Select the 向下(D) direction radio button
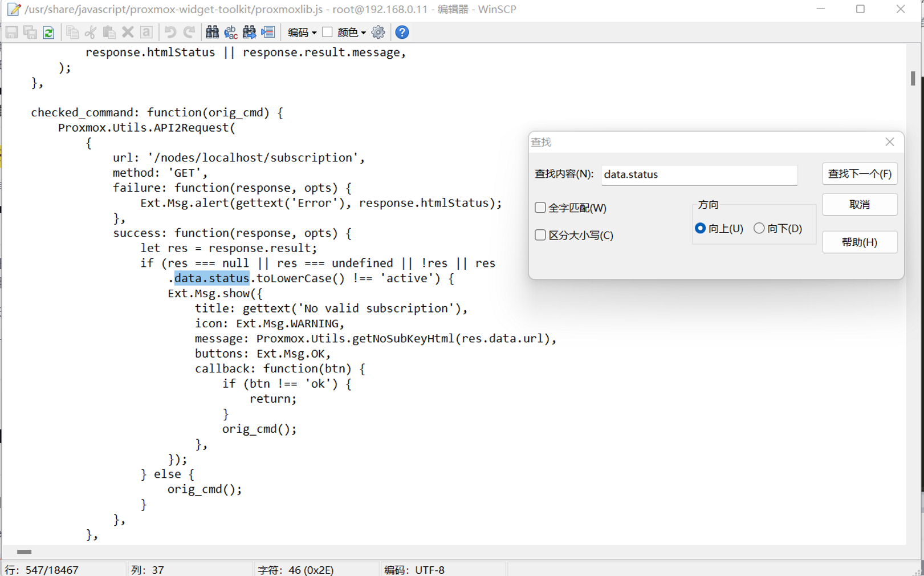Screen dimensions: 924x576 (759, 228)
